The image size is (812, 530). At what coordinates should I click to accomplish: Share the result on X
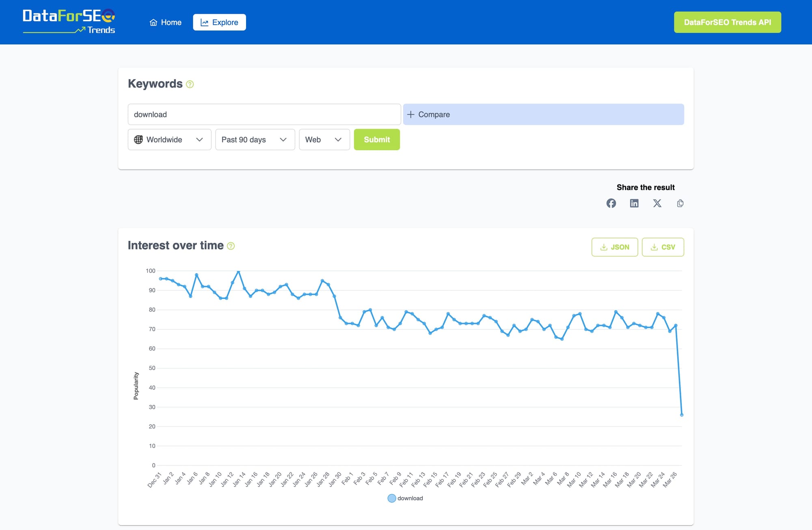657,203
